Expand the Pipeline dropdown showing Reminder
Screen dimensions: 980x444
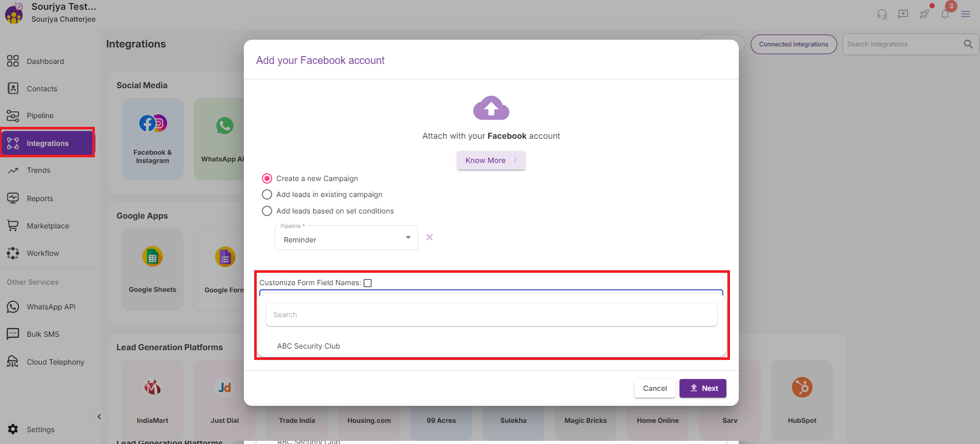[346, 239]
